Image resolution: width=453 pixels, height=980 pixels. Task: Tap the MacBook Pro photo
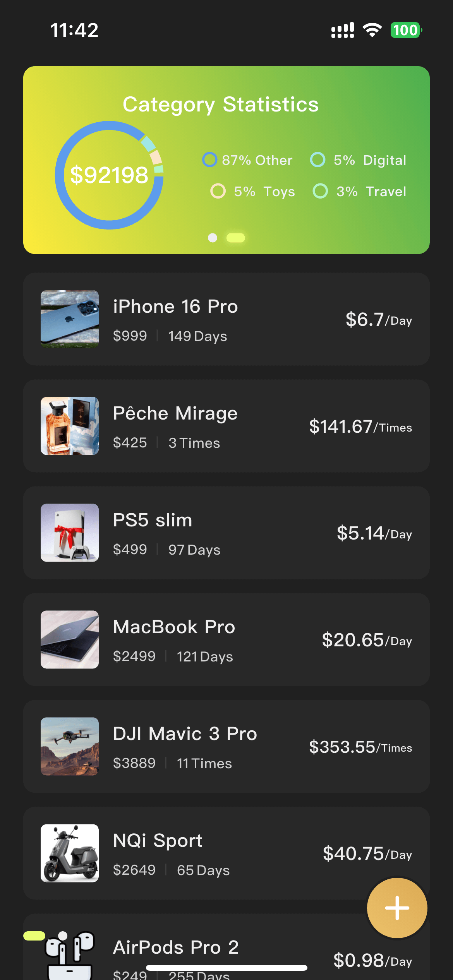(x=70, y=639)
